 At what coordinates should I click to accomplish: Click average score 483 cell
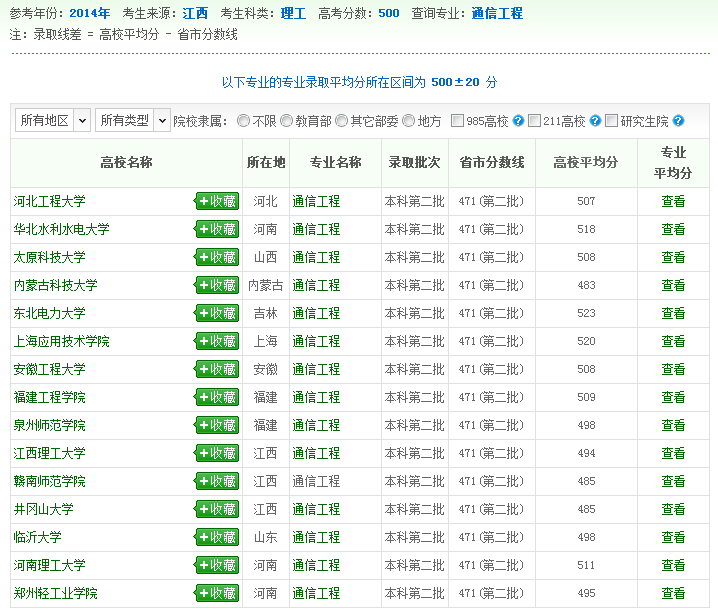pyautogui.click(x=586, y=285)
